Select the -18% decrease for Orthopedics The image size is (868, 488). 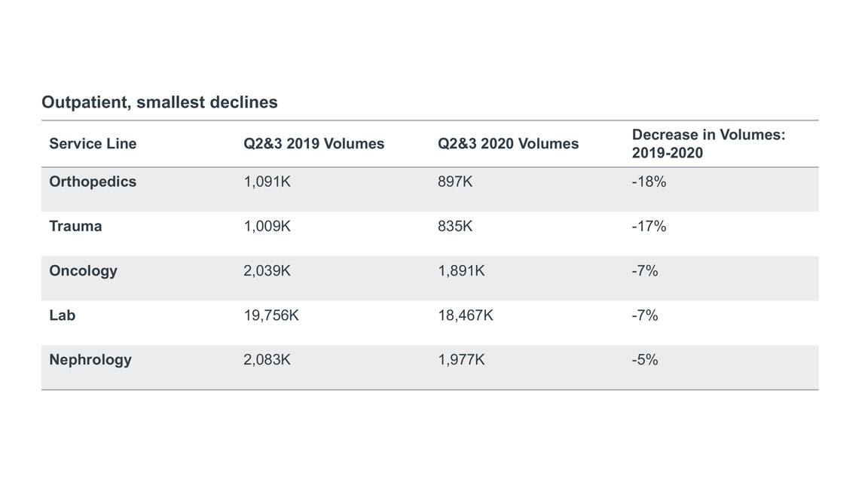(x=649, y=181)
